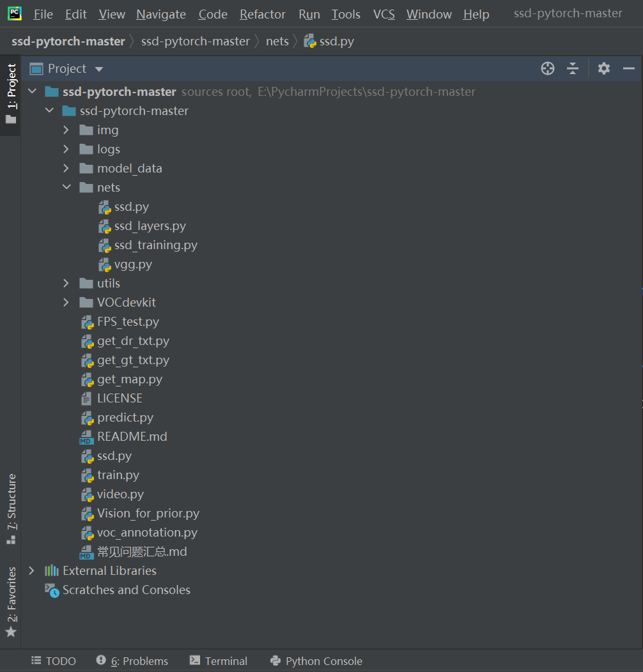The image size is (643, 672).
Task: Open the Project view dropdown
Action: point(98,68)
